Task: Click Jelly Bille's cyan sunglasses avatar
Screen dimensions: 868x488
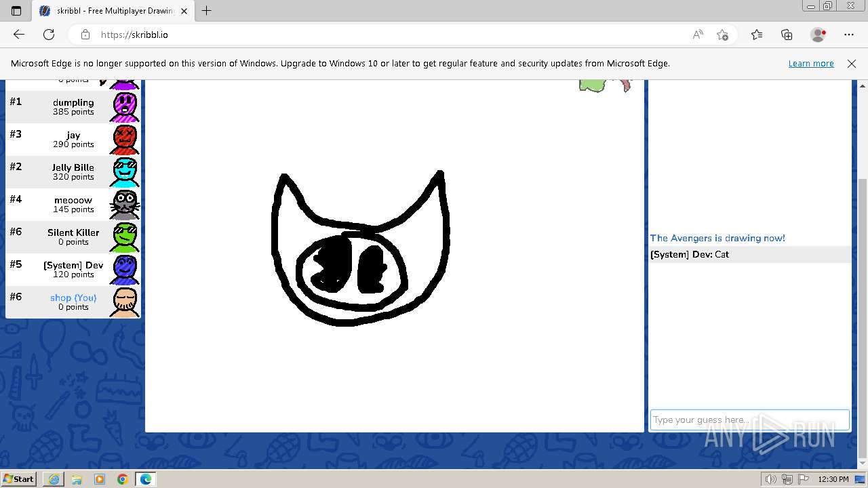Action: 125,172
